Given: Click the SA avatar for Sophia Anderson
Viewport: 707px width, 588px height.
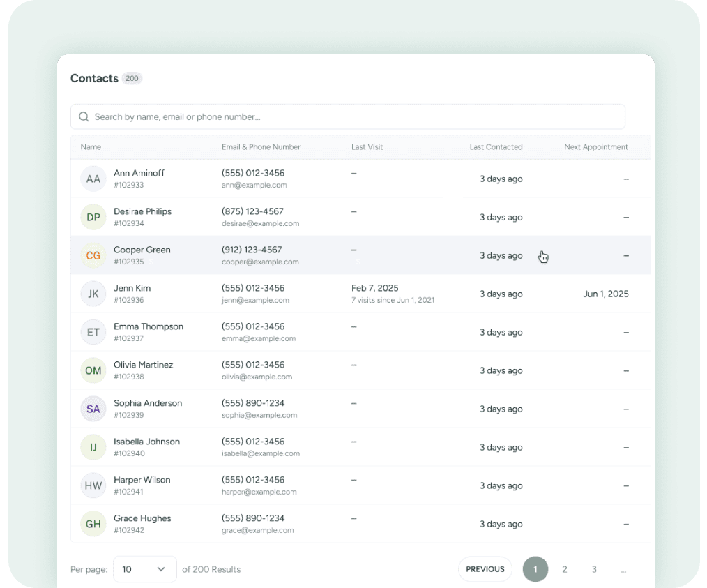Looking at the screenshot, I should (x=93, y=409).
